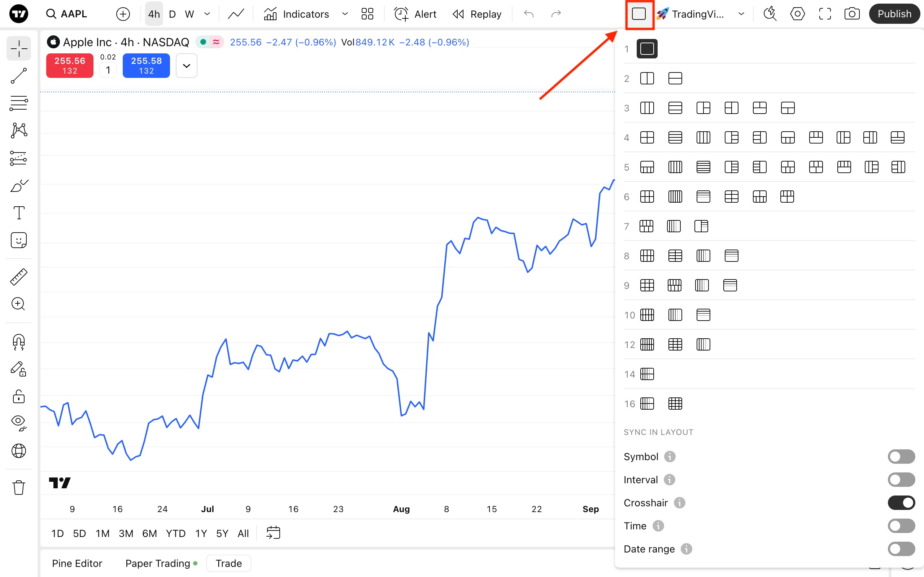Viewport: 924px width, 577px height.
Task: Open the TradingVi... layout name dropdown
Action: click(x=741, y=14)
